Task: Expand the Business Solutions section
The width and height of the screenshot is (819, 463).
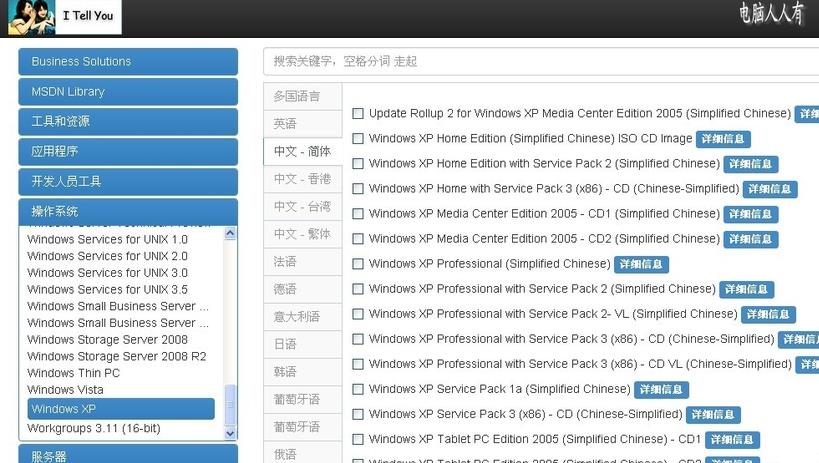Action: pos(128,62)
